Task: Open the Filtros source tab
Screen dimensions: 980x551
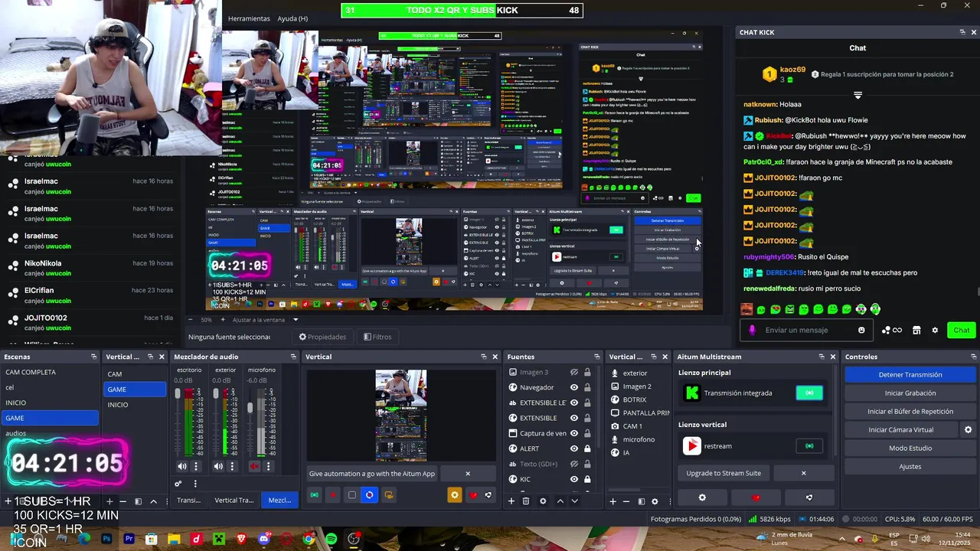Action: point(377,337)
